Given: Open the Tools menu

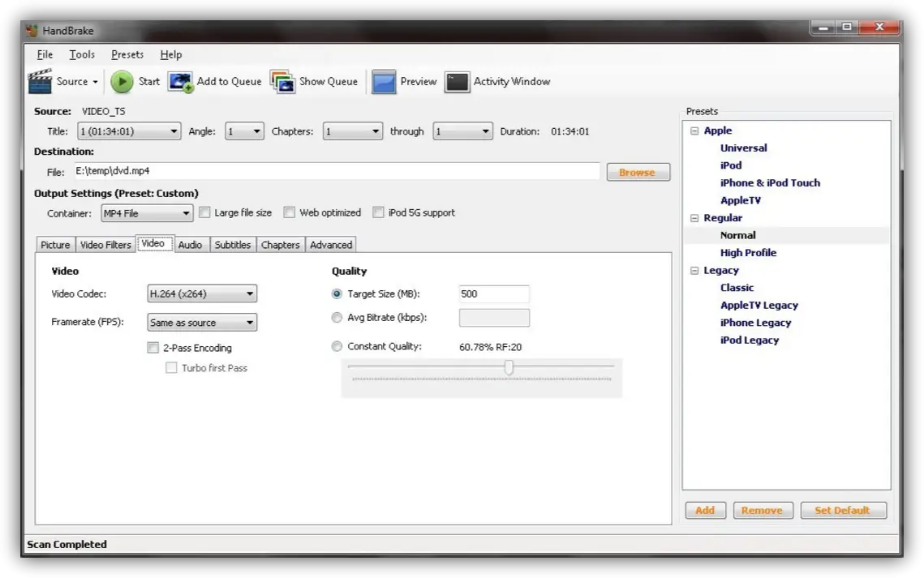Looking at the screenshot, I should [82, 55].
